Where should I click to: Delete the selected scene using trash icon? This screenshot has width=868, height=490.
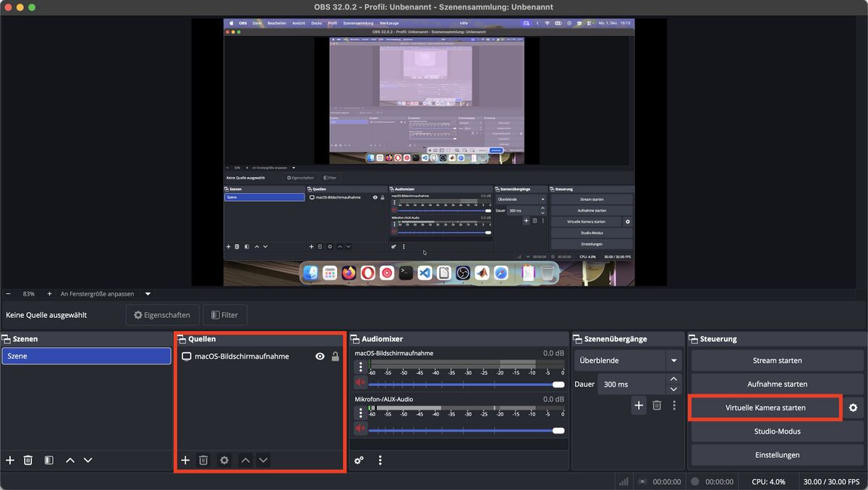coord(28,460)
